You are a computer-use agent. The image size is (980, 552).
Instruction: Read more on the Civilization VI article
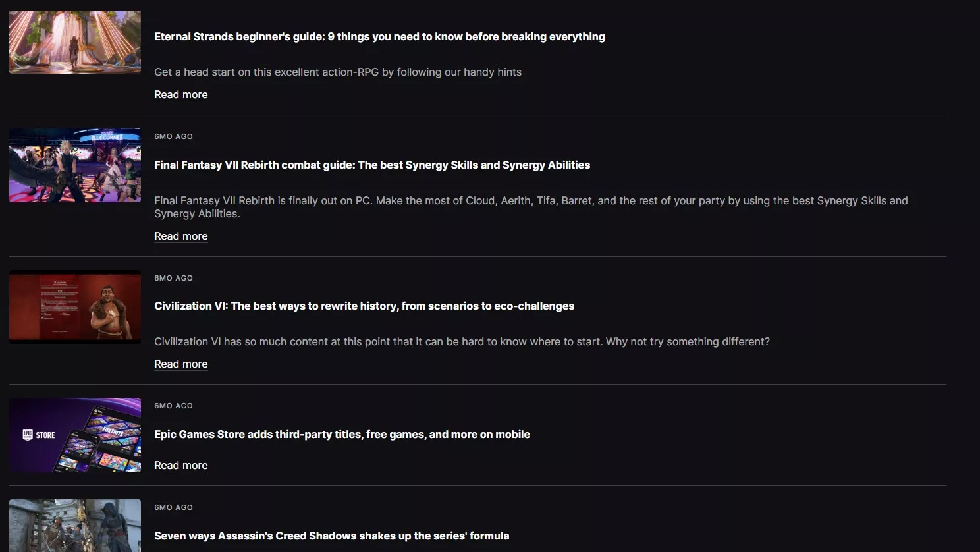[x=181, y=364]
